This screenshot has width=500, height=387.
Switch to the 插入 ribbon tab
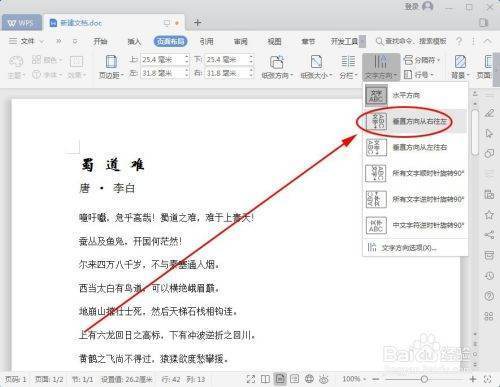(x=134, y=41)
